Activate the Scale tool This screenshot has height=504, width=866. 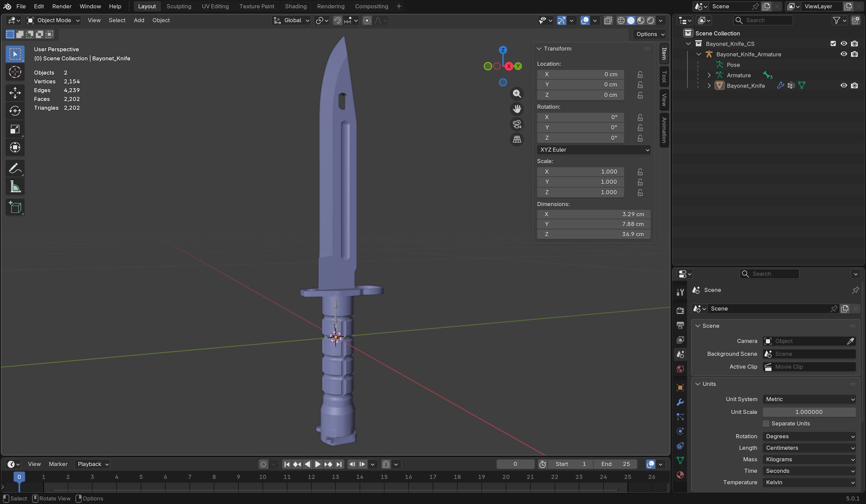[x=15, y=129]
